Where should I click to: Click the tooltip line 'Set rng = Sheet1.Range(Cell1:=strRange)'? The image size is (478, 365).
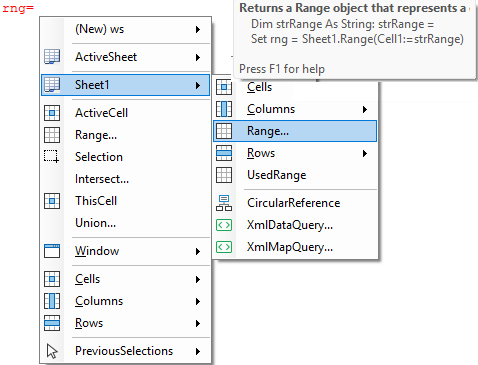click(x=357, y=39)
